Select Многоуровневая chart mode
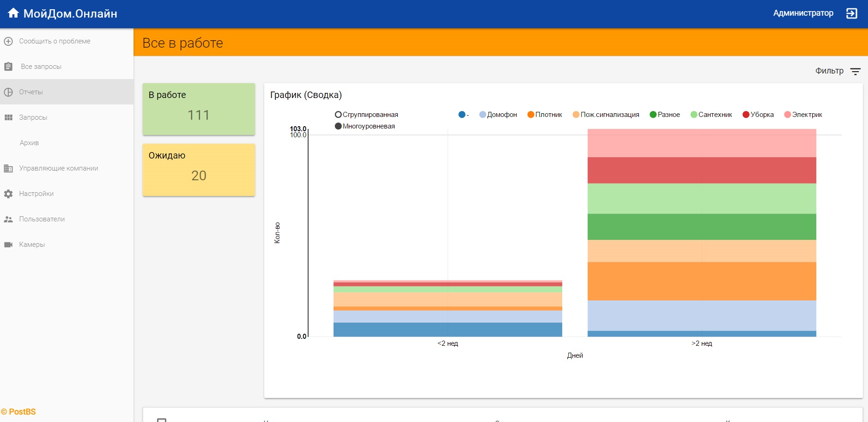Image resolution: width=868 pixels, height=422 pixels. [x=365, y=126]
